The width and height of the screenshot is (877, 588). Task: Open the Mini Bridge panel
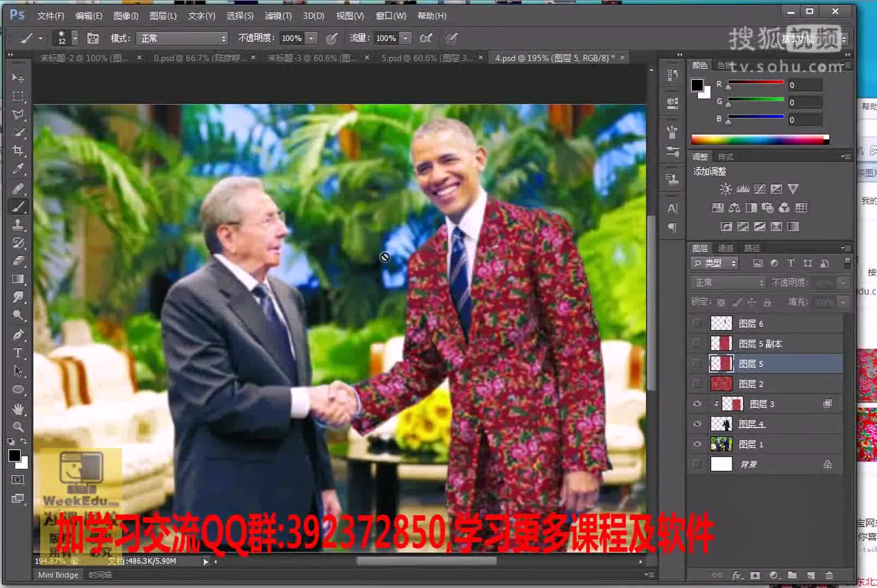pyautogui.click(x=58, y=575)
